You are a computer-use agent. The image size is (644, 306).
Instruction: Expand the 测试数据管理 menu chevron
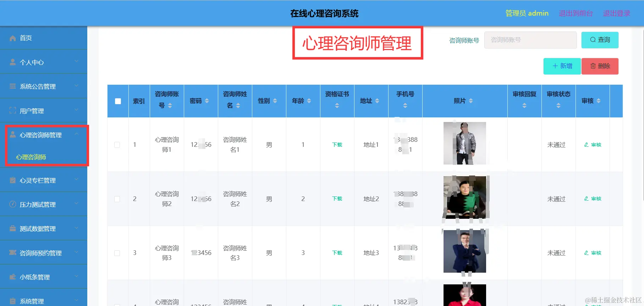[x=76, y=228]
